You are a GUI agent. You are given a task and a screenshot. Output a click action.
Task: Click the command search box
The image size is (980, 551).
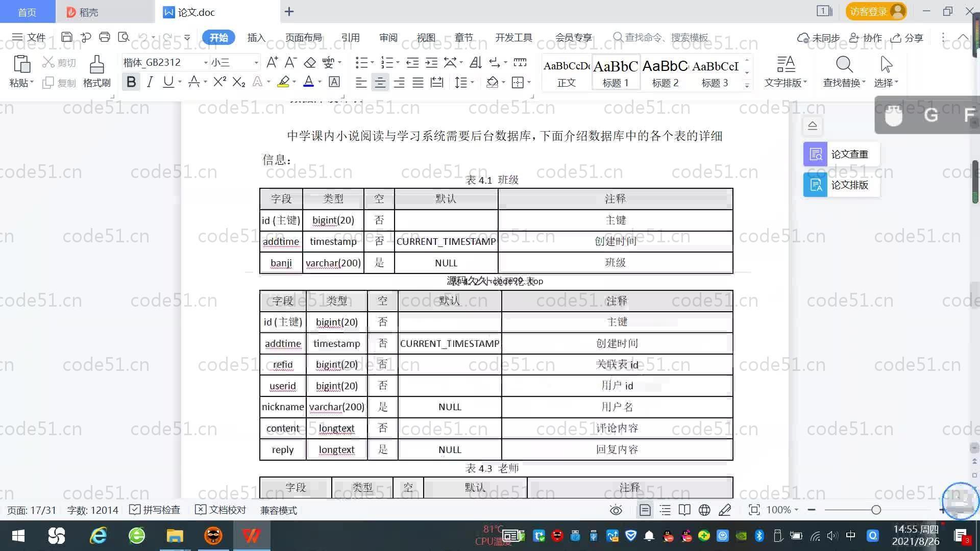pyautogui.click(x=660, y=37)
